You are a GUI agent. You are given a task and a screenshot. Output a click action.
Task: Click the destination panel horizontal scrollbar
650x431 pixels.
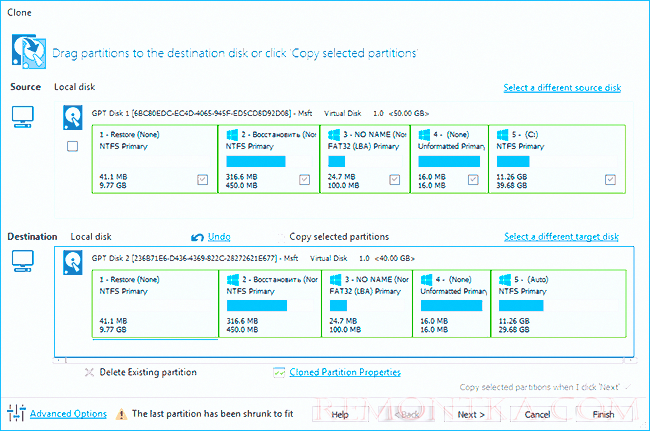pyautogui.click(x=344, y=361)
